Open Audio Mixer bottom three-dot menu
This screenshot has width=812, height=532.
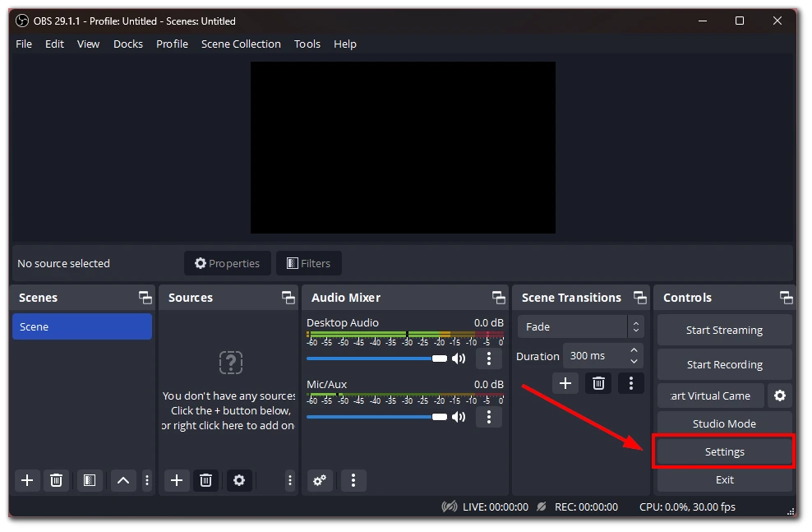[x=353, y=481]
